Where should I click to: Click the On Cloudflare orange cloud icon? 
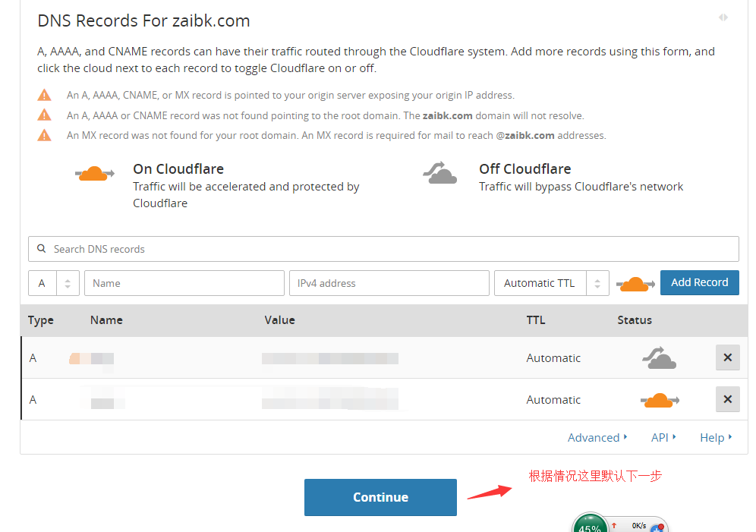point(94,173)
